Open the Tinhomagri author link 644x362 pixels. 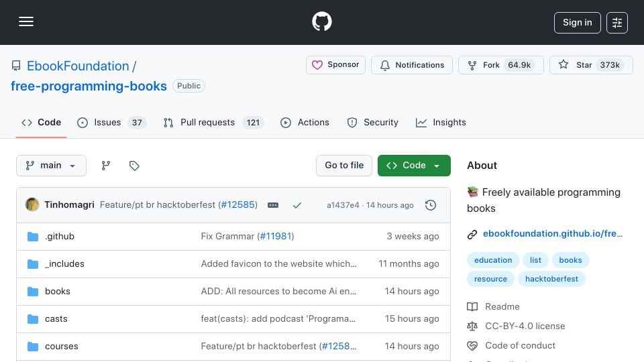(x=69, y=205)
